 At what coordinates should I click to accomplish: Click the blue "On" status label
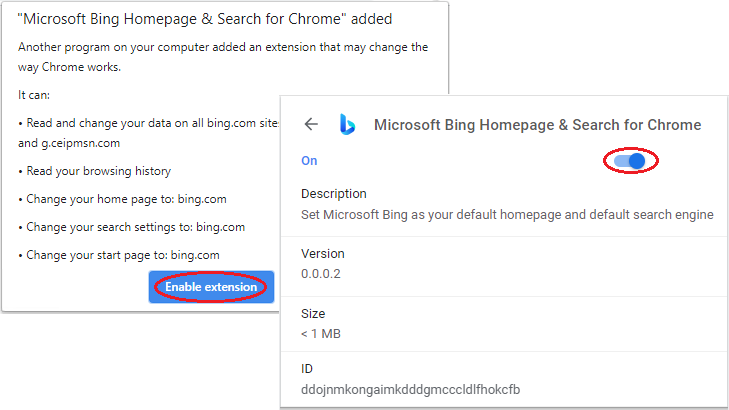(x=309, y=161)
